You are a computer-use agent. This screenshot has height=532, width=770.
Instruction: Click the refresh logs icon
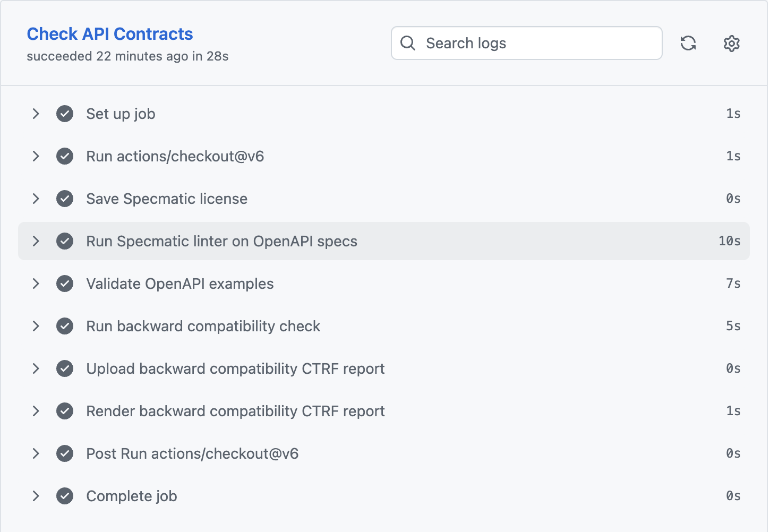coord(688,43)
